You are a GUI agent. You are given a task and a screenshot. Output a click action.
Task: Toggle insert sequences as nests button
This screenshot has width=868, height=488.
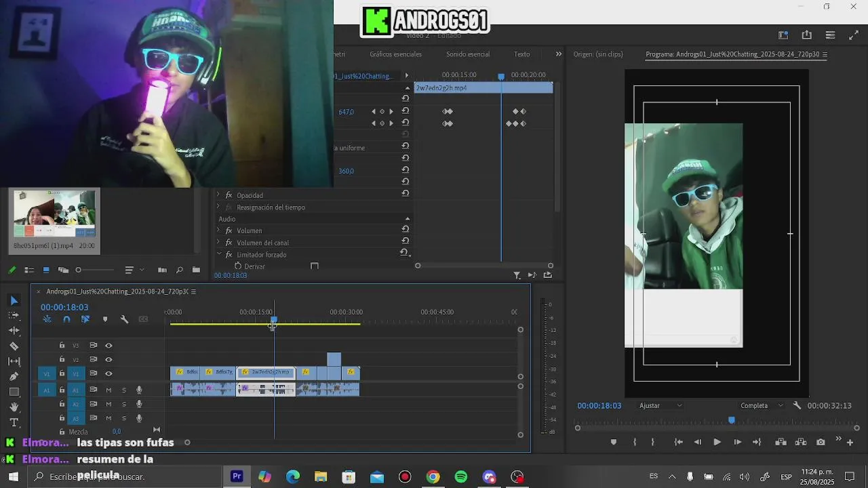click(47, 319)
